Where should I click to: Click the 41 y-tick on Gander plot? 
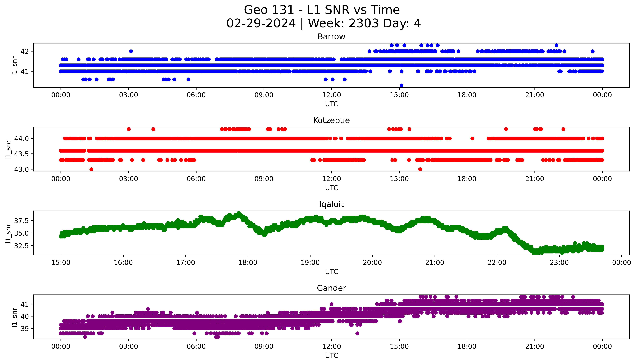tap(25, 304)
